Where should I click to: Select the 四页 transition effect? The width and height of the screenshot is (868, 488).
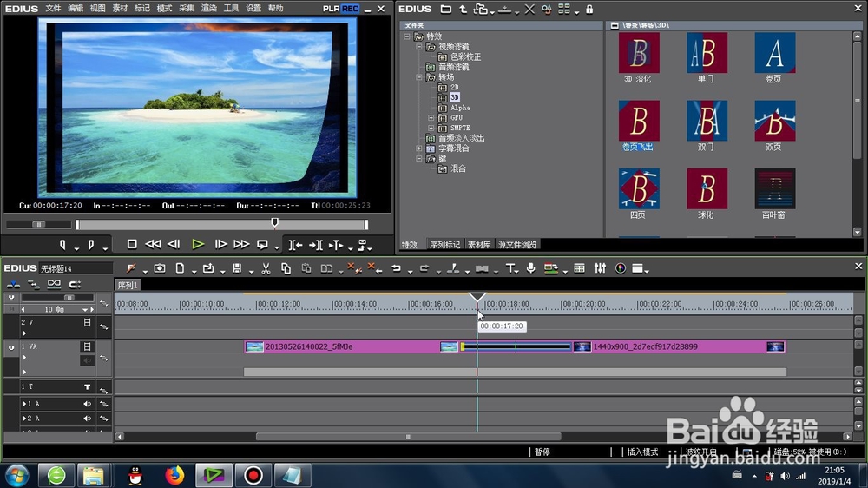tap(639, 189)
